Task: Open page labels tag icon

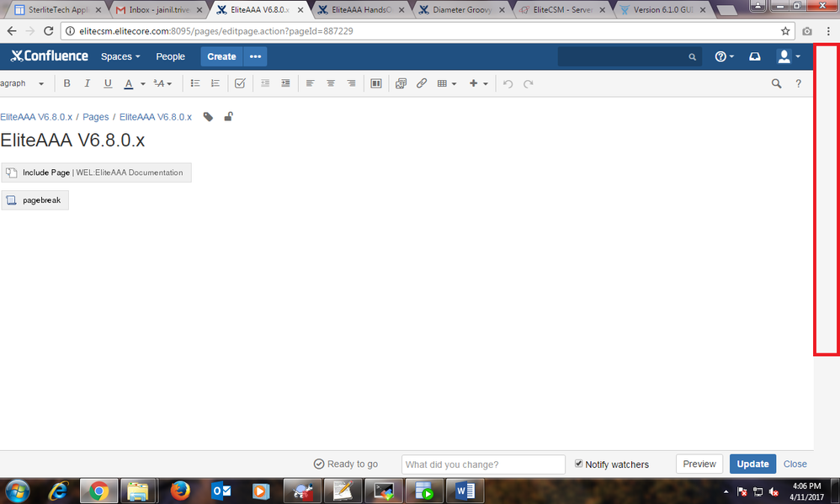Action: click(x=209, y=117)
